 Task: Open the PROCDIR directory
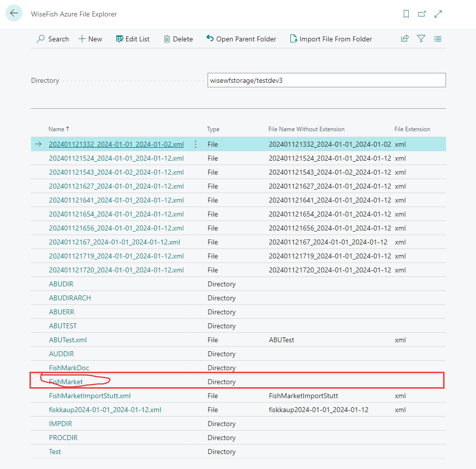tap(63, 438)
